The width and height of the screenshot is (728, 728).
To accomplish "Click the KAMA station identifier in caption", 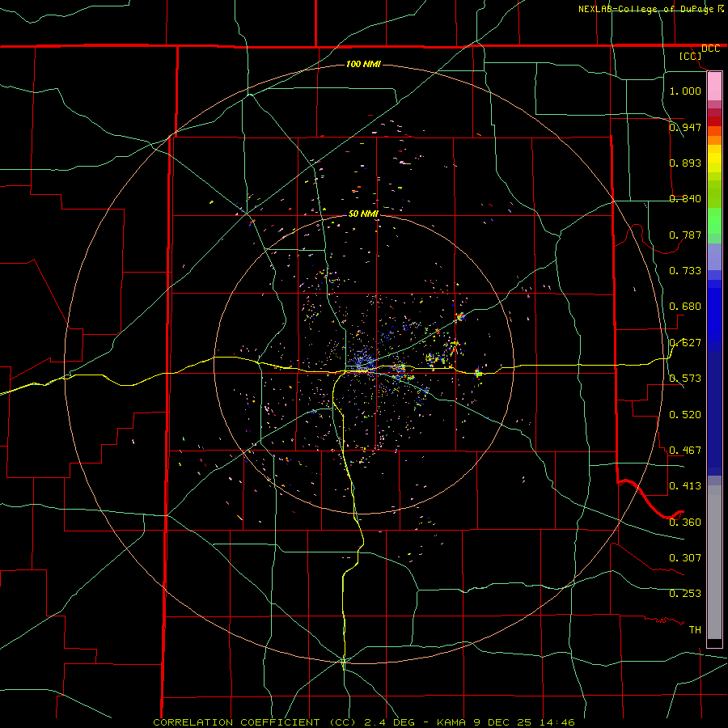I will coord(451,722).
